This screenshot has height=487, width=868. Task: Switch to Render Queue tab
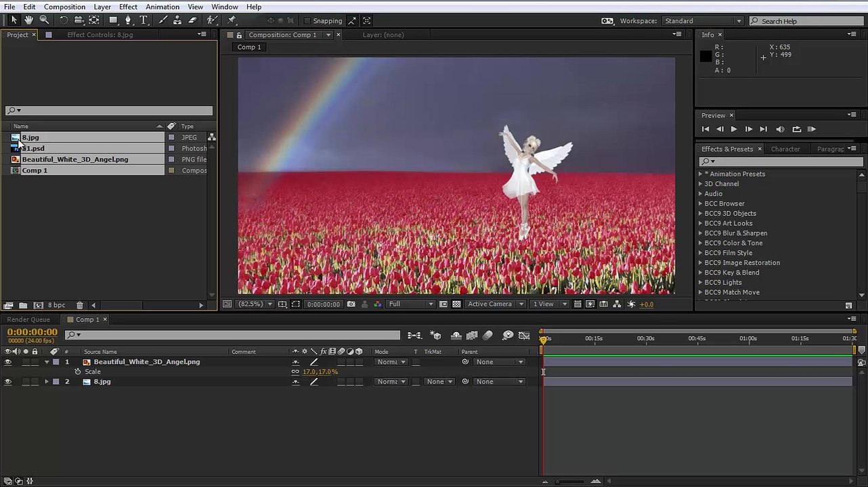click(28, 320)
